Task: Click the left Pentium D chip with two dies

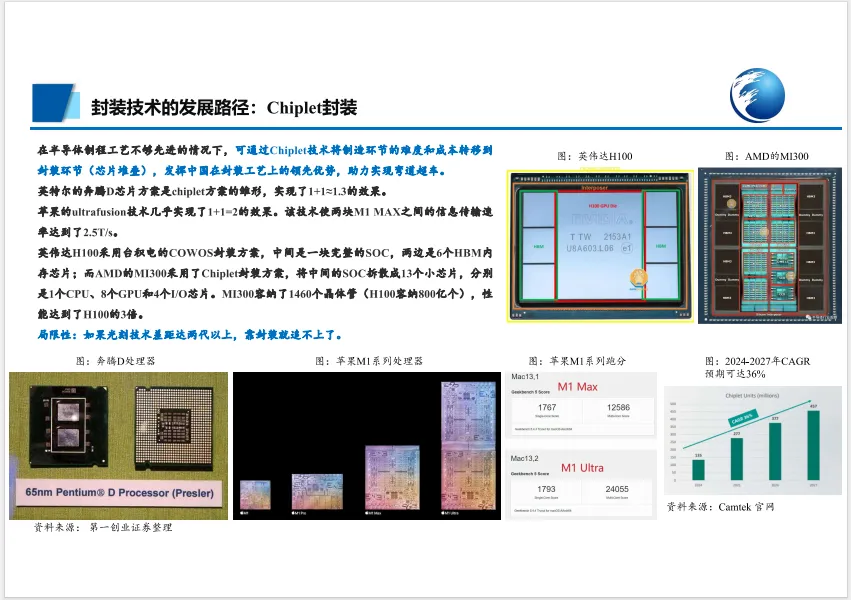Action: [68, 424]
